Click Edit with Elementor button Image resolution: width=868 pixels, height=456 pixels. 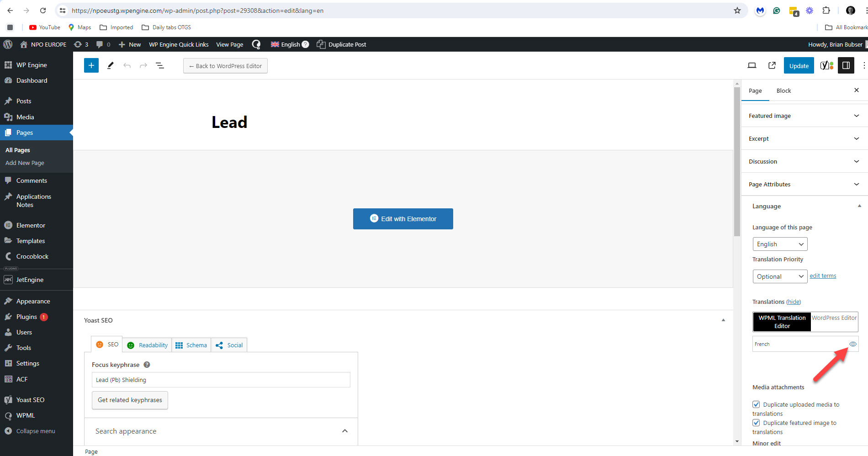(403, 219)
